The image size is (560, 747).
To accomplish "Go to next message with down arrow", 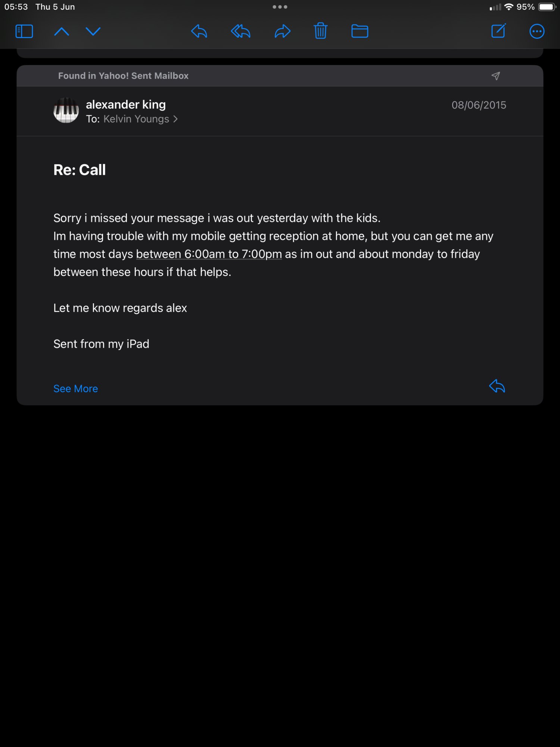I will (93, 31).
